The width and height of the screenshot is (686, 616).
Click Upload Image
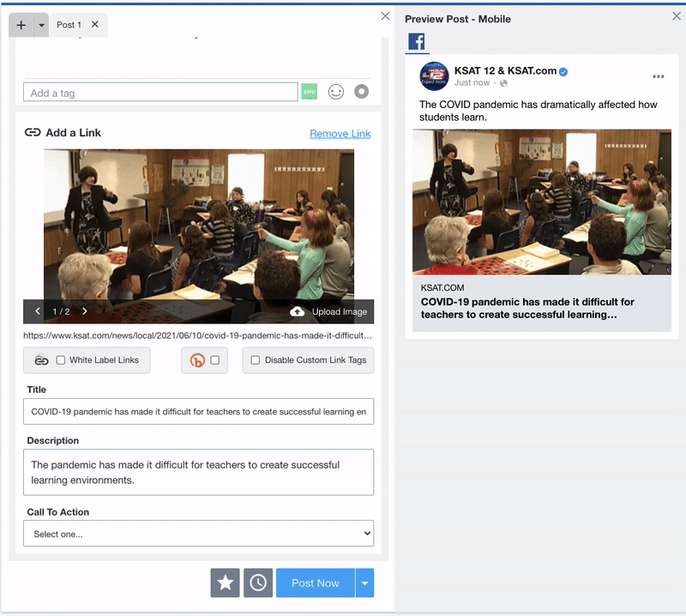pyautogui.click(x=339, y=311)
